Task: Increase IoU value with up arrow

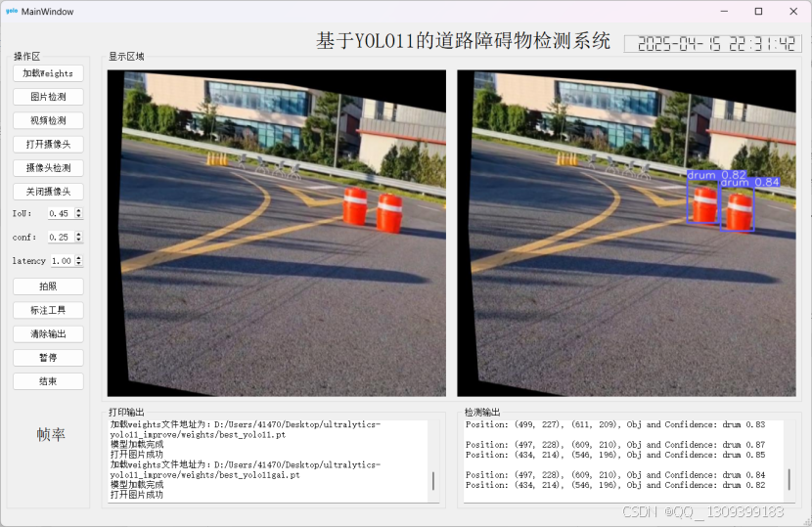Action: (x=78, y=210)
